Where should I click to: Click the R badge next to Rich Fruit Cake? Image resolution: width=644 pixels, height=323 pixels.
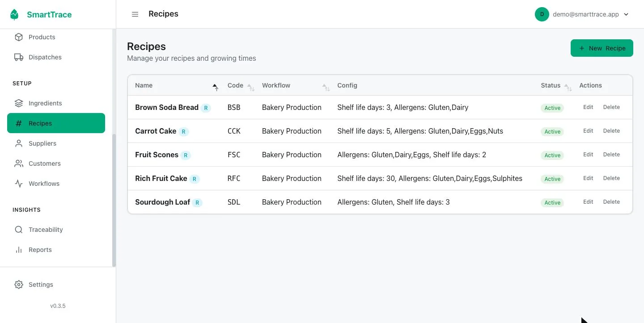coord(194,179)
